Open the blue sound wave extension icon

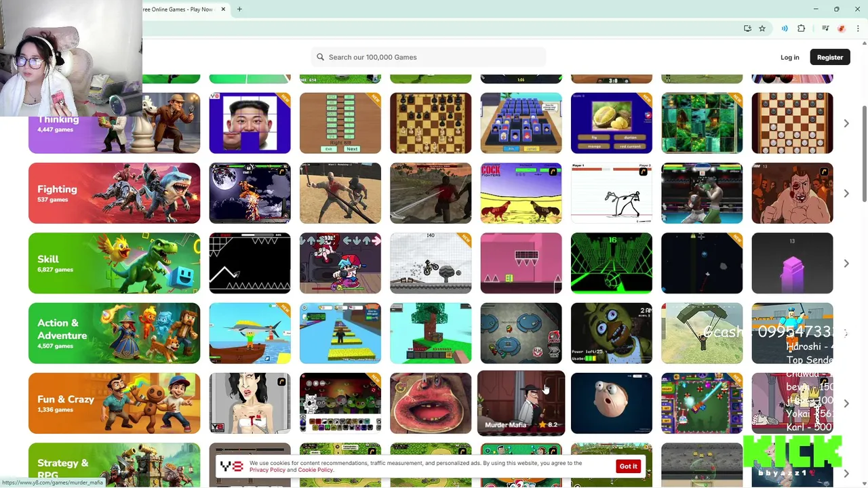(x=785, y=28)
